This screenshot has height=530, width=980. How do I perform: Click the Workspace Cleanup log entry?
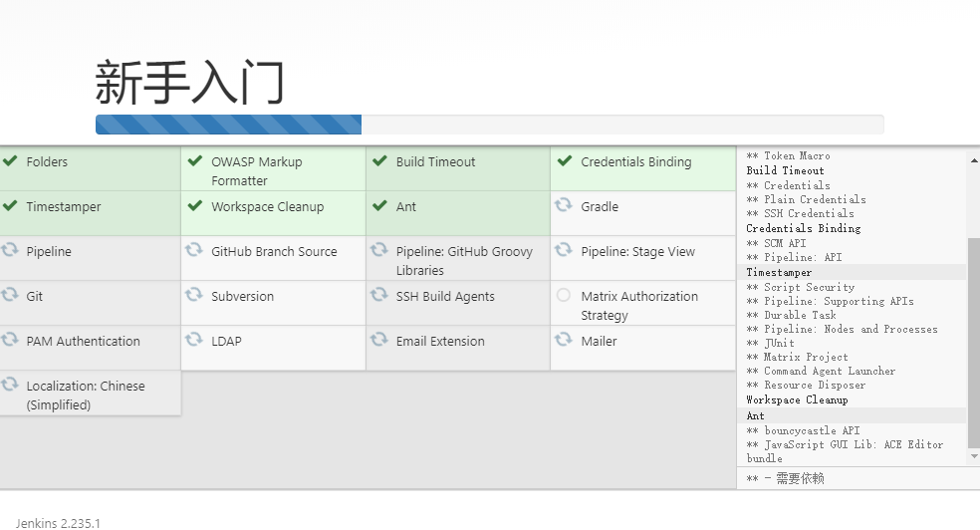(x=797, y=400)
